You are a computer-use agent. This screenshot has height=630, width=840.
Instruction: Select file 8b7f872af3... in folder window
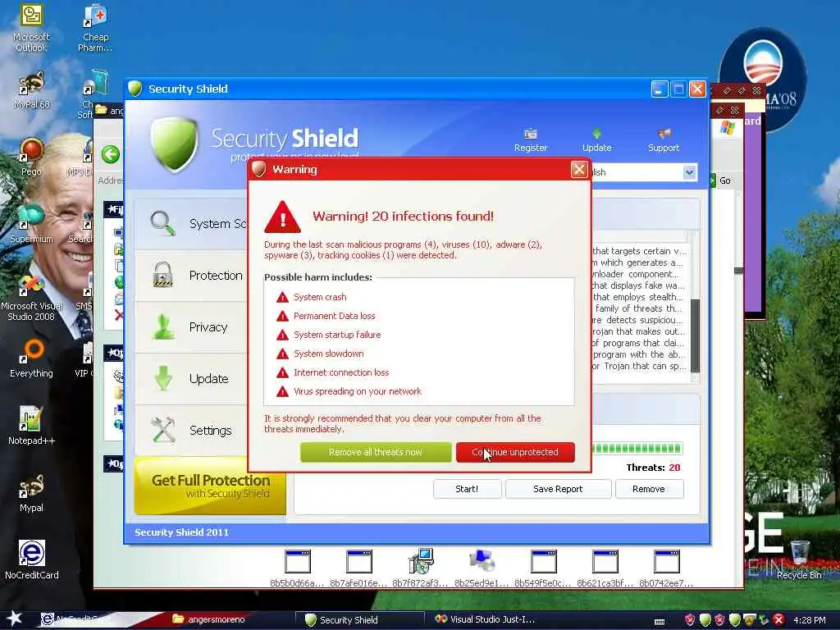[420, 569]
